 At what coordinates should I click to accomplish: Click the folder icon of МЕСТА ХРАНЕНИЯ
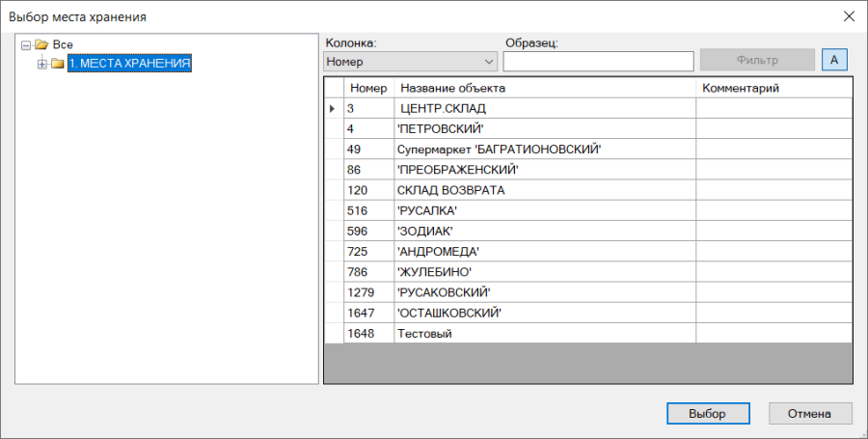pos(58,64)
